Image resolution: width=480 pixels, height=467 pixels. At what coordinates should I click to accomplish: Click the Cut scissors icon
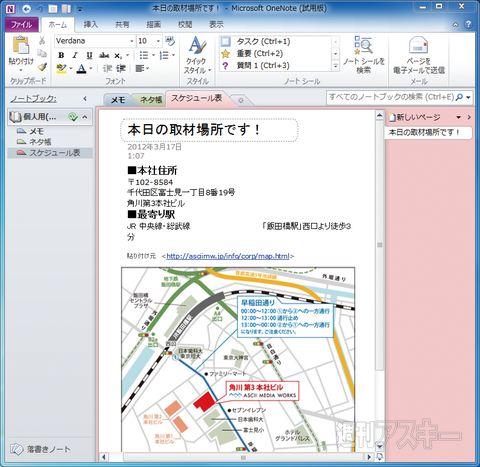point(42,41)
